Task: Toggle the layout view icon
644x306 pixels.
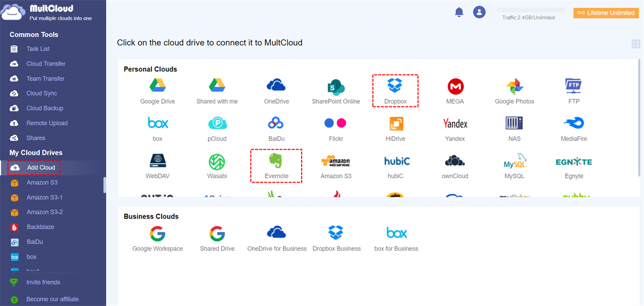Action: (636, 44)
